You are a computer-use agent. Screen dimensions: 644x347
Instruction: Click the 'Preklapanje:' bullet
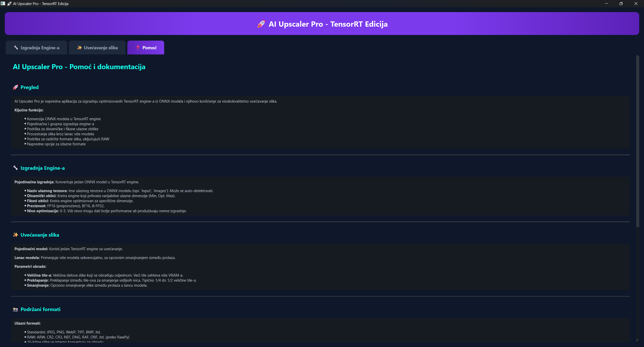pyautogui.click(x=112, y=280)
